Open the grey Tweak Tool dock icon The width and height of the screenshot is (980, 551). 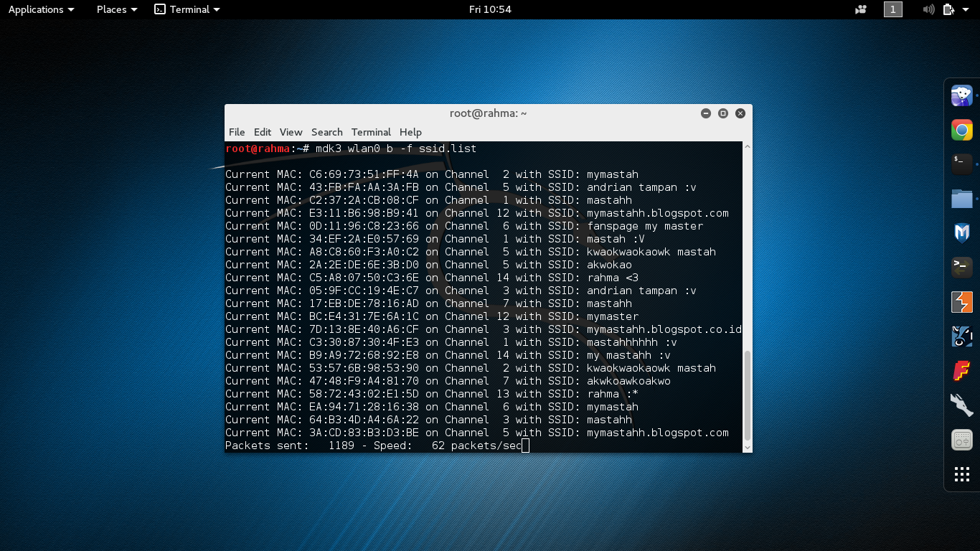(961, 440)
